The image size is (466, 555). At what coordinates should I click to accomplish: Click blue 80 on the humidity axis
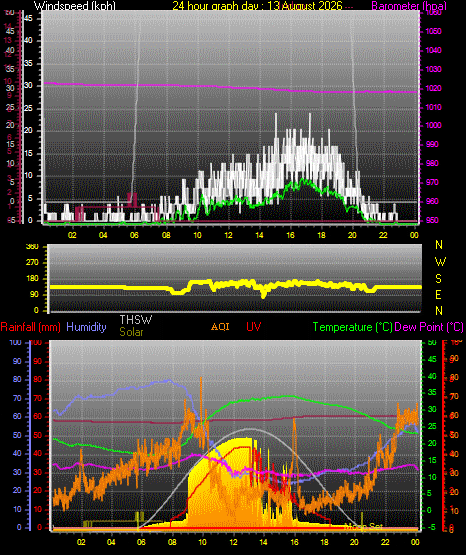pos(17,379)
